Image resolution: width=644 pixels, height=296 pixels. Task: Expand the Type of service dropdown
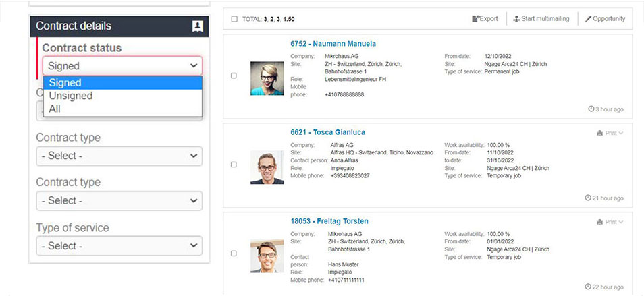(x=119, y=245)
